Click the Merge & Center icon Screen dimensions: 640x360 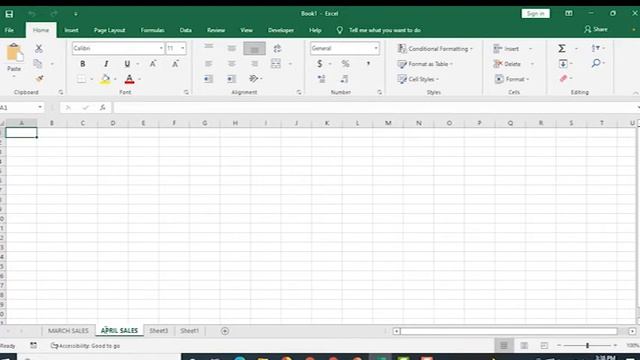pos(276,63)
